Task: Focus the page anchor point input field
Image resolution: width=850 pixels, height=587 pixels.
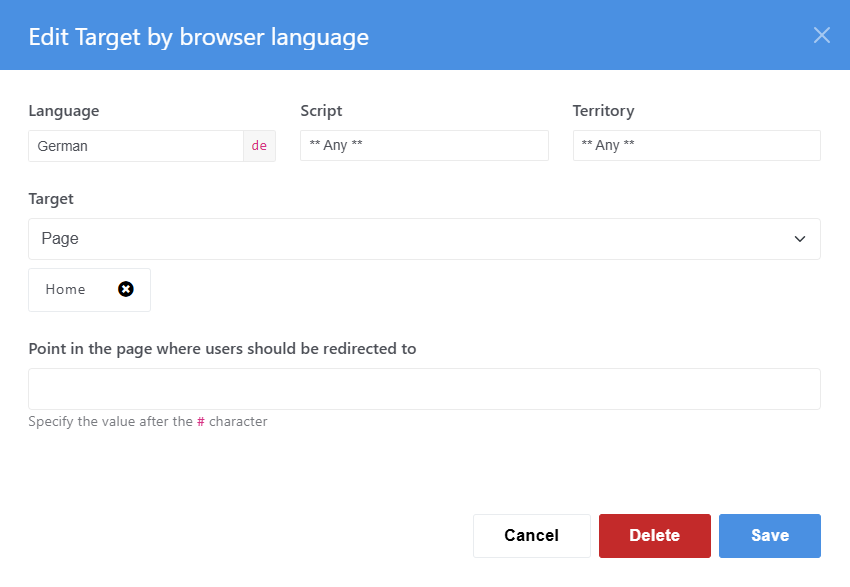Action: 424,389
